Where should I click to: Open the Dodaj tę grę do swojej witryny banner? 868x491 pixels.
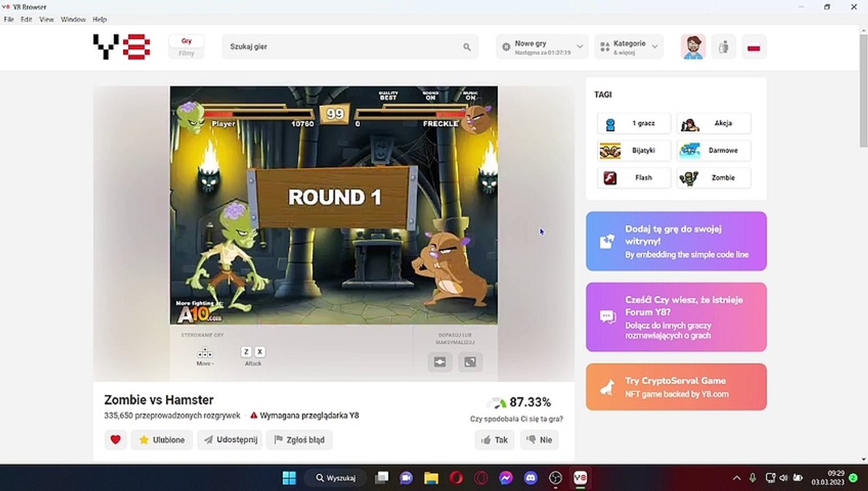[x=676, y=241]
